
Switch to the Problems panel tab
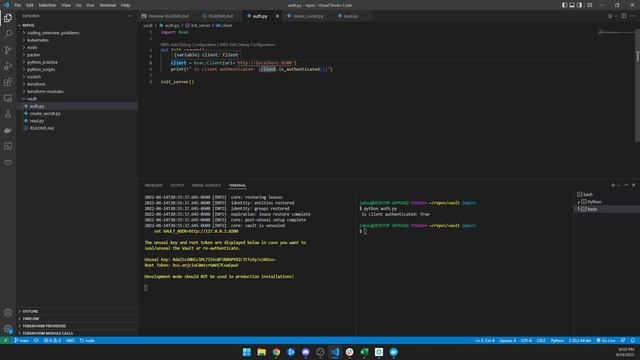pyautogui.click(x=153, y=185)
